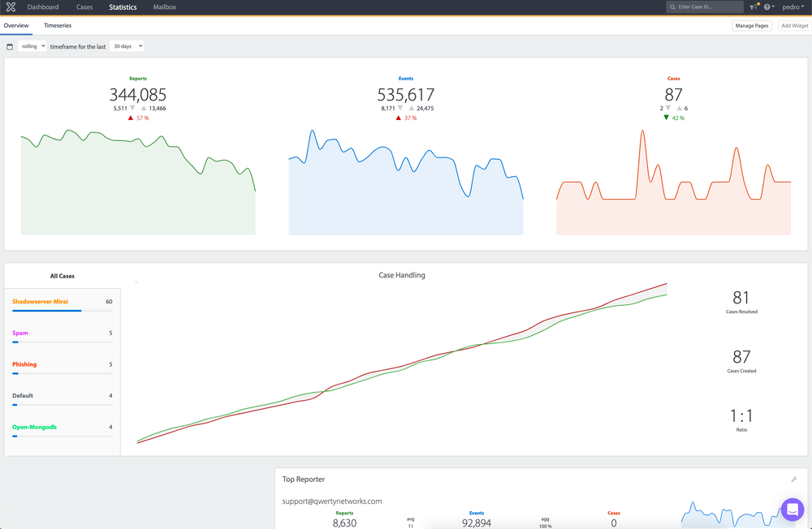
Task: Click the 1 : 1 Ratio value
Action: tap(741, 415)
